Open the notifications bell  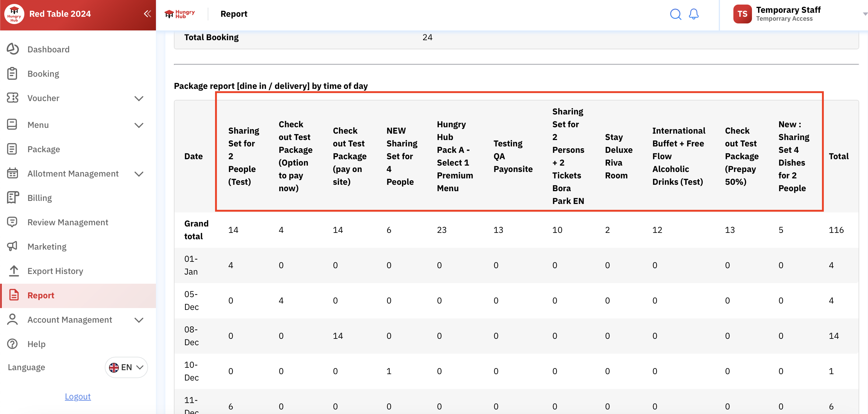tap(693, 14)
